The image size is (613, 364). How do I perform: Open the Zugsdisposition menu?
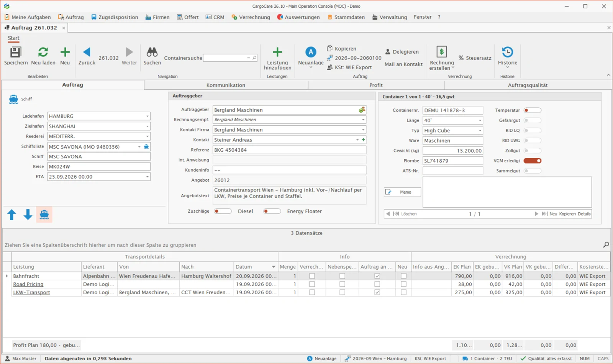click(115, 17)
